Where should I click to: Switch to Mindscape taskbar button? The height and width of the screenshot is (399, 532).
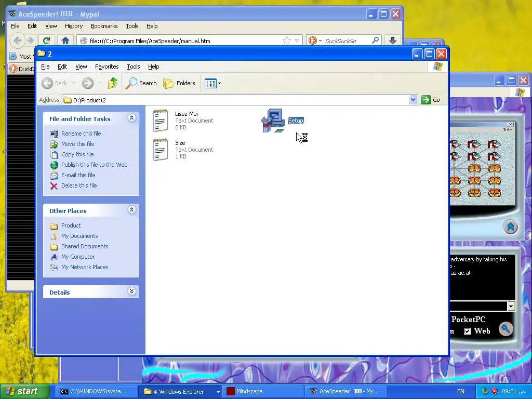[263, 392]
